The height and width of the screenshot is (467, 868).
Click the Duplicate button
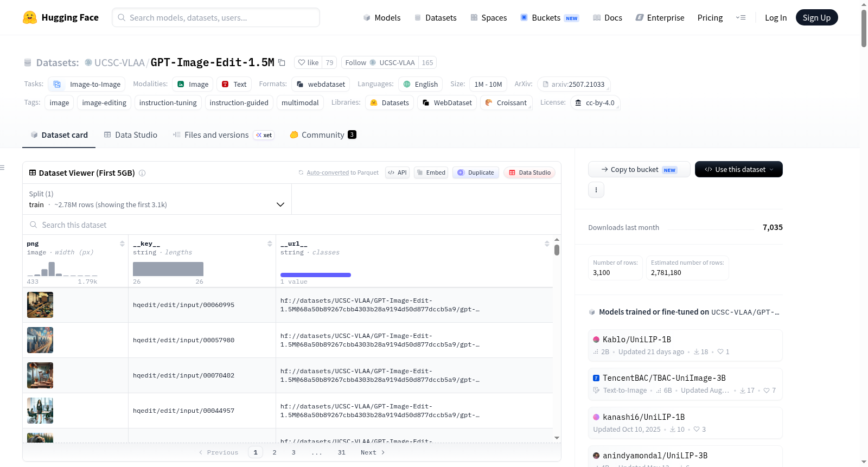(475, 172)
